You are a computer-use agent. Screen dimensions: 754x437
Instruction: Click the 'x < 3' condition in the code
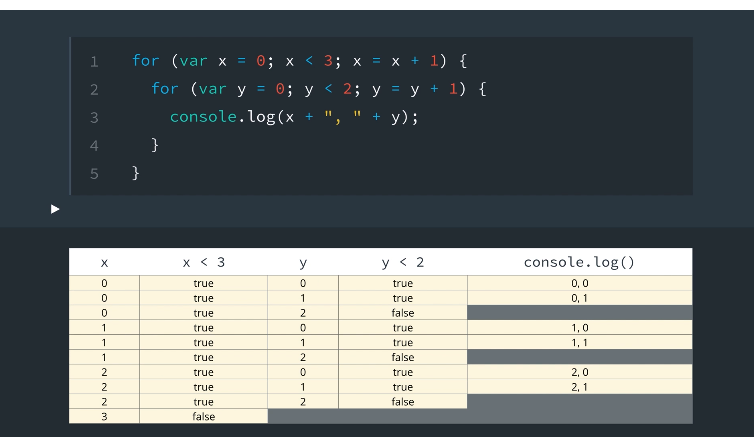309,61
